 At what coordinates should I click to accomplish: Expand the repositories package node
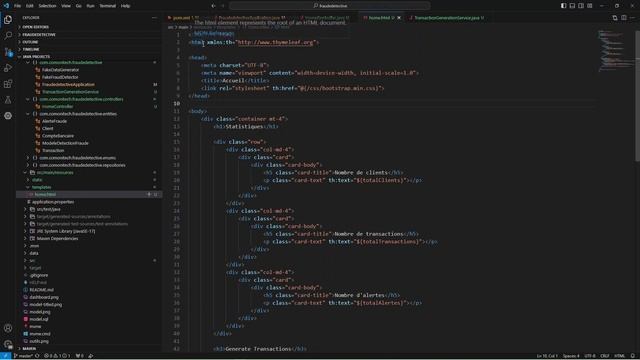pyautogui.click(x=28, y=165)
